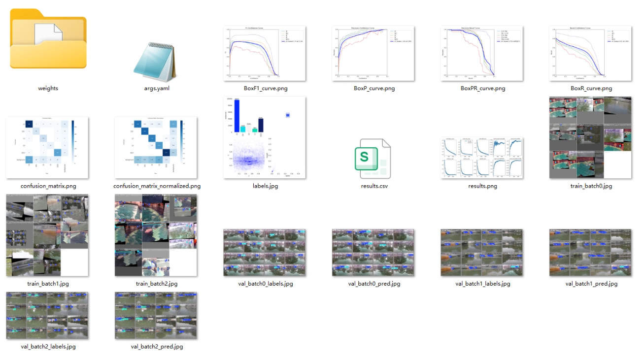
Task: Click the file name 'results.png'
Action: 482,186
